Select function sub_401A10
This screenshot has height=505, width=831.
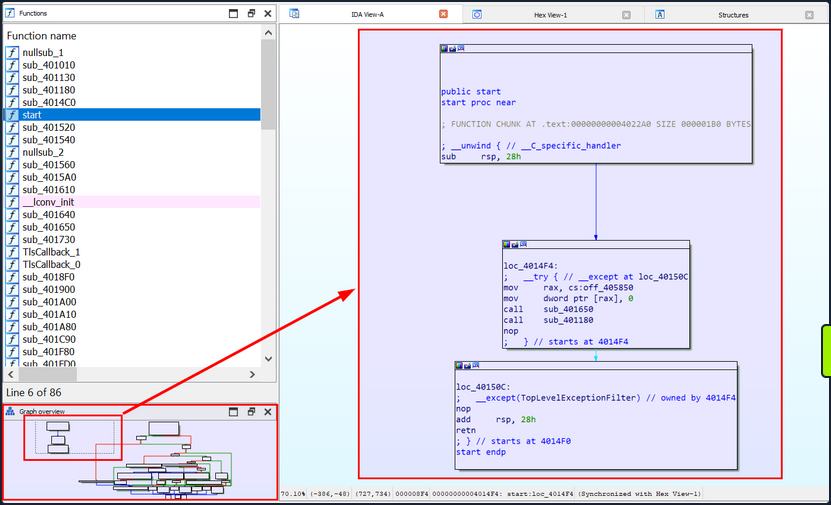point(132,314)
